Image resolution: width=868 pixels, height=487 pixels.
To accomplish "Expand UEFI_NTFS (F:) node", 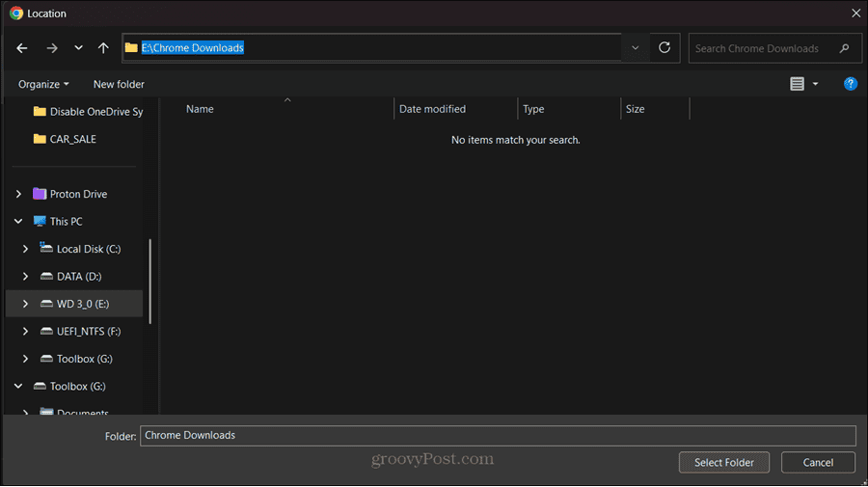I will 25,332.
